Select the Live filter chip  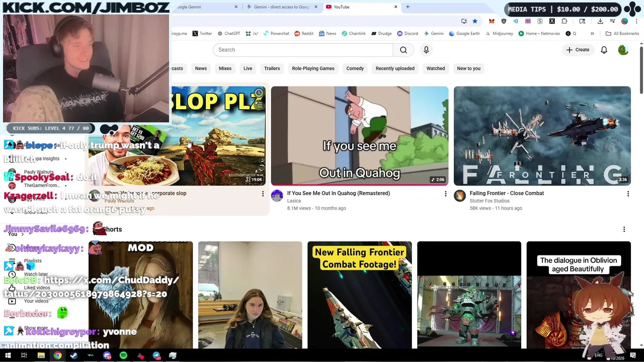[248, 68]
